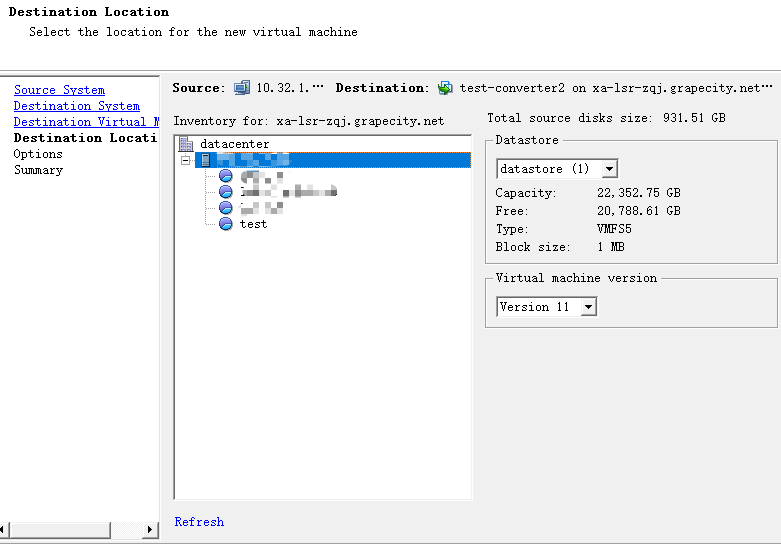This screenshot has width=781, height=545.
Task: Open the Destination Virtual Machine step link
Action: (x=85, y=122)
